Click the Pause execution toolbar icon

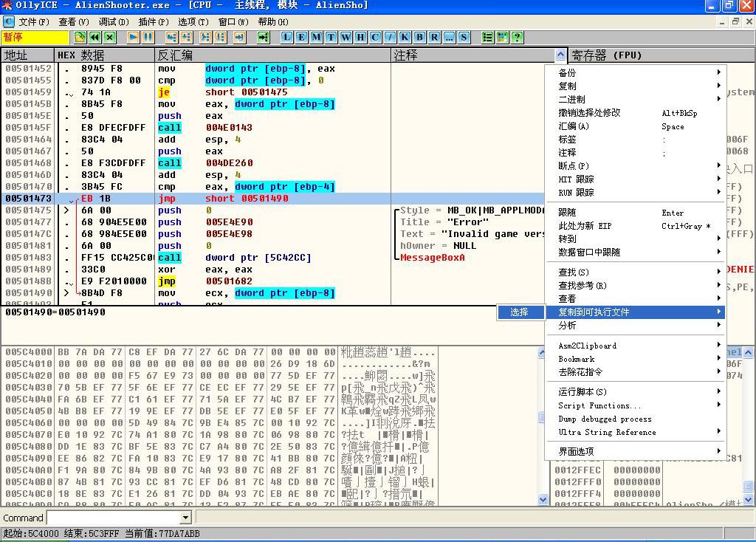point(148,37)
